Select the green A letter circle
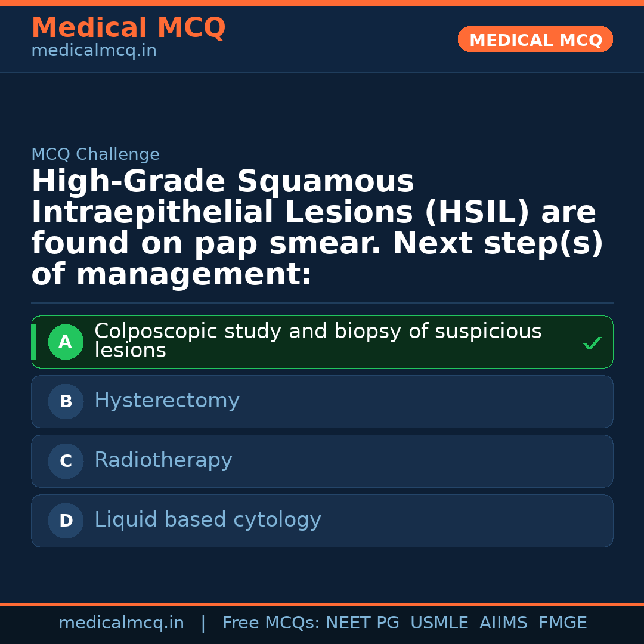The width and height of the screenshot is (644, 644). point(66,342)
